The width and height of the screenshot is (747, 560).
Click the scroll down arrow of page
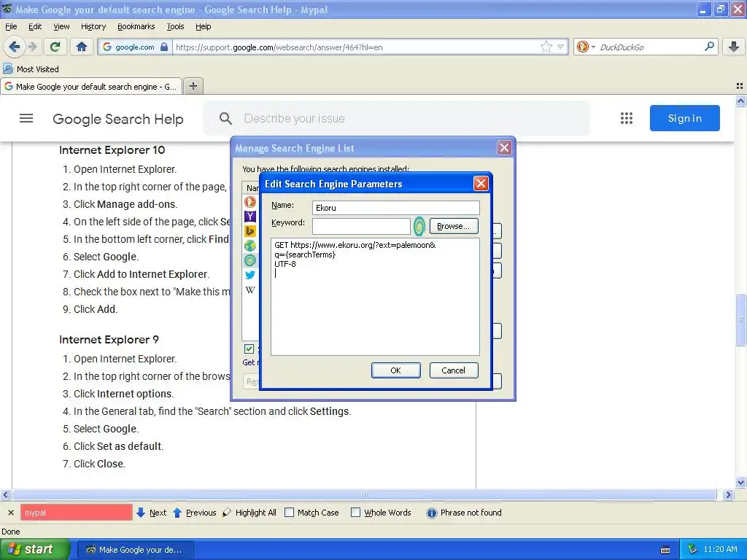[x=740, y=483]
